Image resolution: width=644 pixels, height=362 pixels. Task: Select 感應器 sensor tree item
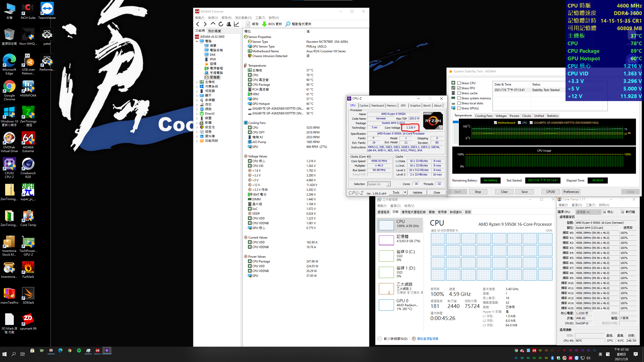pyautogui.click(x=212, y=77)
